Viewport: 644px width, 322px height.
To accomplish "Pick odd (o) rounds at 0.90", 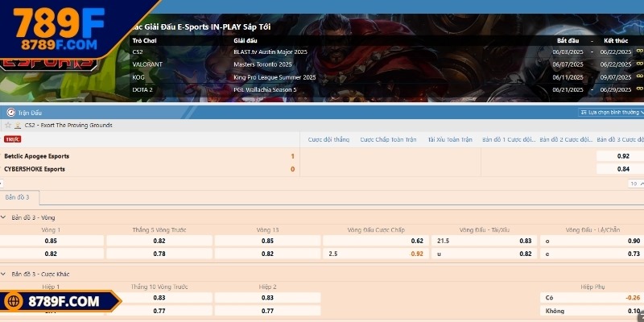I will (592, 241).
